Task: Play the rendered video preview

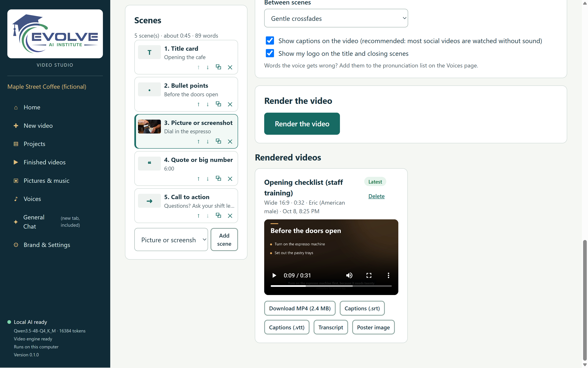Action: 274,275
